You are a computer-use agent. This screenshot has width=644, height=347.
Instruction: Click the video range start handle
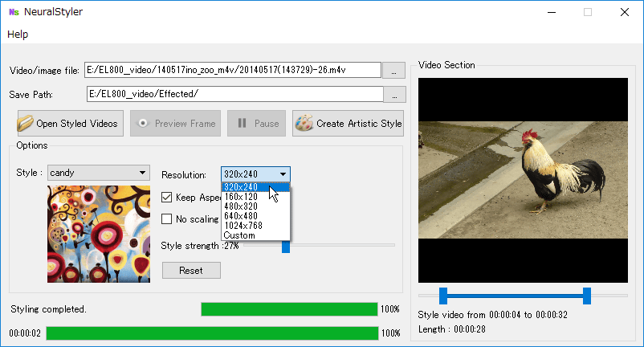tap(442, 296)
